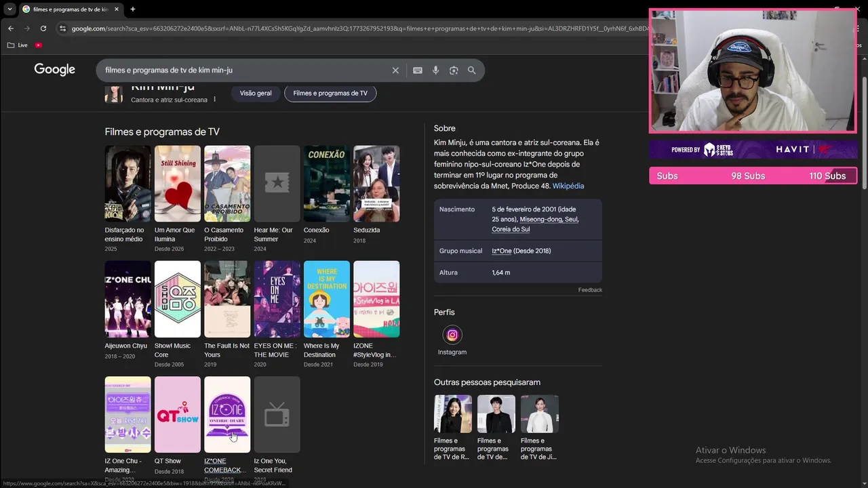The height and width of the screenshot is (488, 868).
Task: Open the second related person photo
Action: point(496,414)
